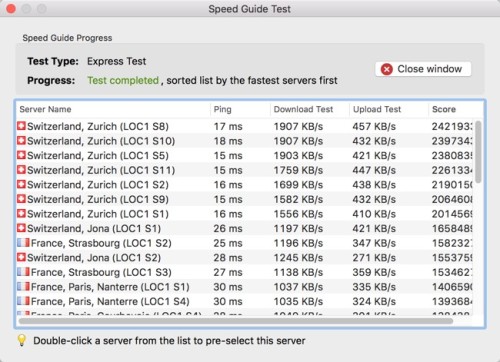The height and width of the screenshot is (362, 500).
Task: Click the 18 ms ping value
Action: pyautogui.click(x=228, y=141)
